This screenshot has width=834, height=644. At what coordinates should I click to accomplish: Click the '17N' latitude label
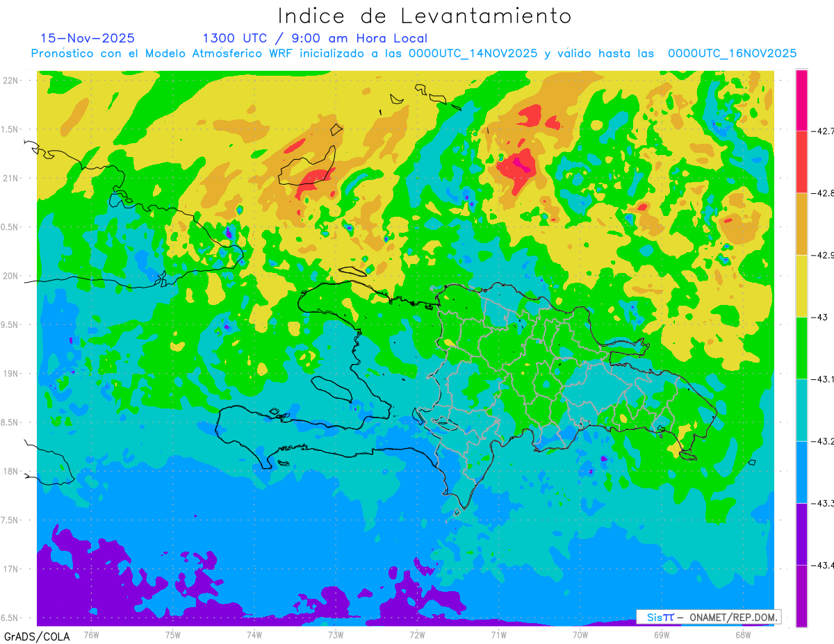(10, 569)
